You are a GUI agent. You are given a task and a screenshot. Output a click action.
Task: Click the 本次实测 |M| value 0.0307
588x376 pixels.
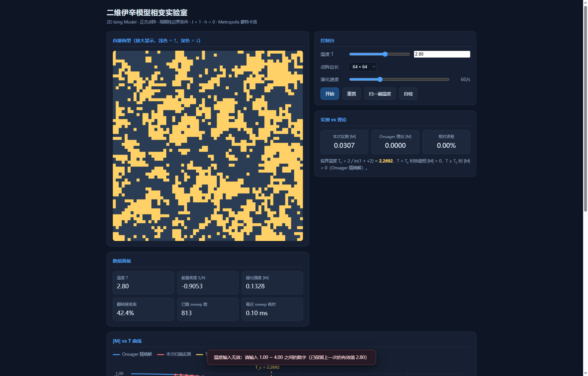344,145
